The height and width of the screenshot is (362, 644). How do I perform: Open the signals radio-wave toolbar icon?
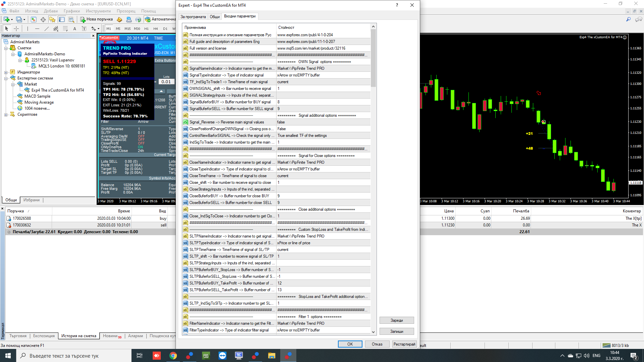tap(138, 19)
